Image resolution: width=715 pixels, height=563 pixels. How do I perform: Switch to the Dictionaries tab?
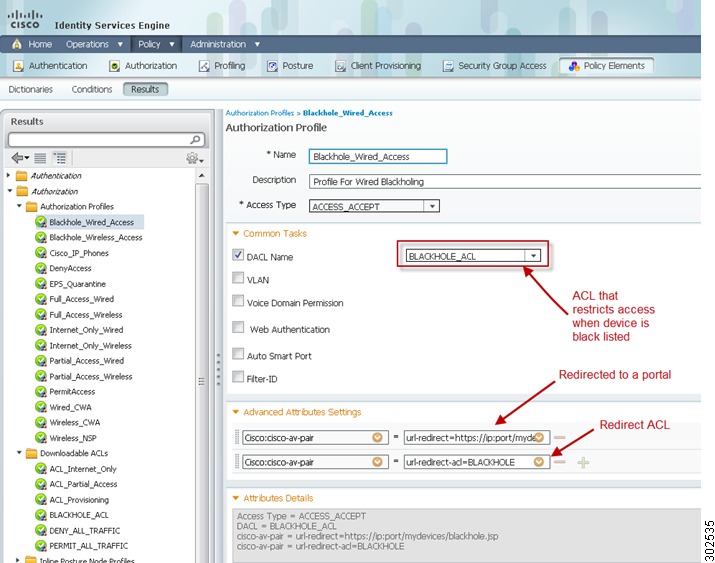point(31,89)
